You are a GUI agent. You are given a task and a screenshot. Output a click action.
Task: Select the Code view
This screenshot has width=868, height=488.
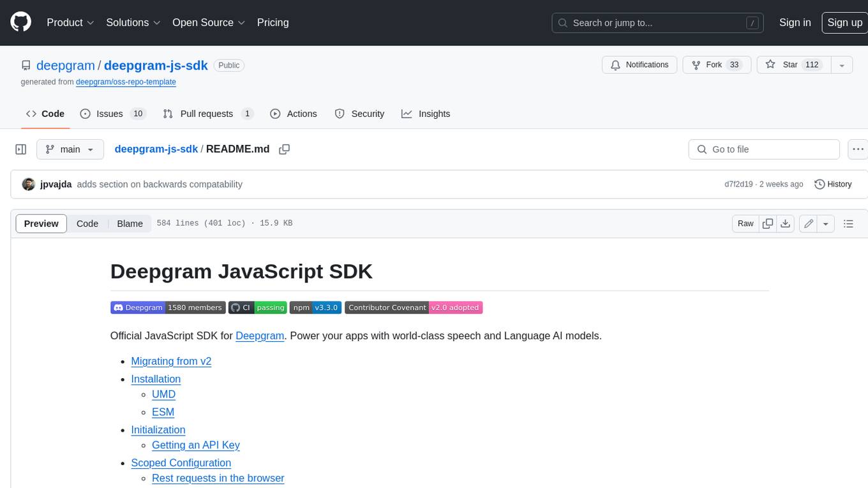click(x=87, y=224)
